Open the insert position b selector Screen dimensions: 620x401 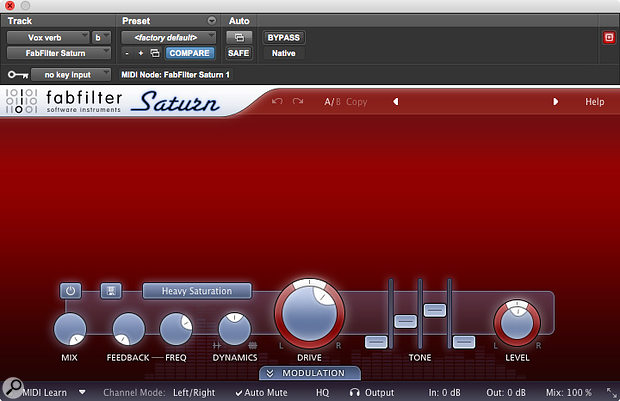(101, 38)
